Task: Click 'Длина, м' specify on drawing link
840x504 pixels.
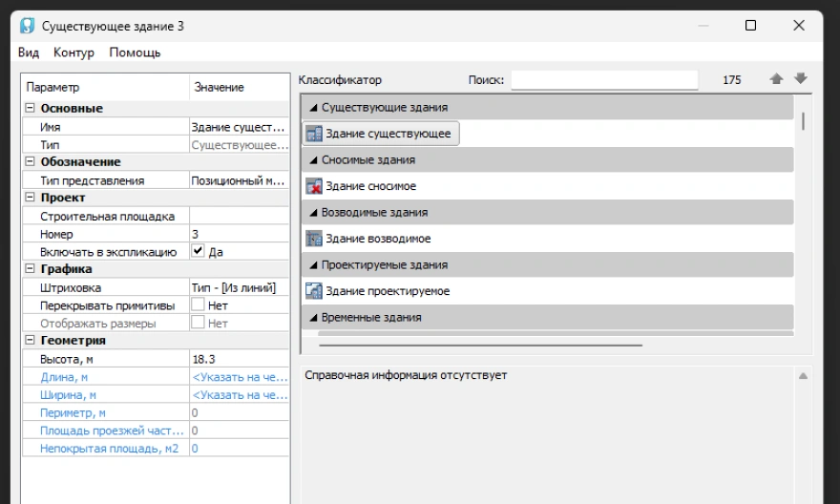Action: (x=239, y=377)
